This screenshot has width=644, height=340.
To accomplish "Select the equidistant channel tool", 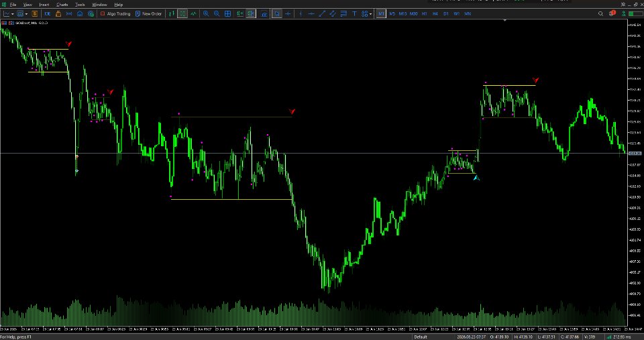I will [333, 13].
